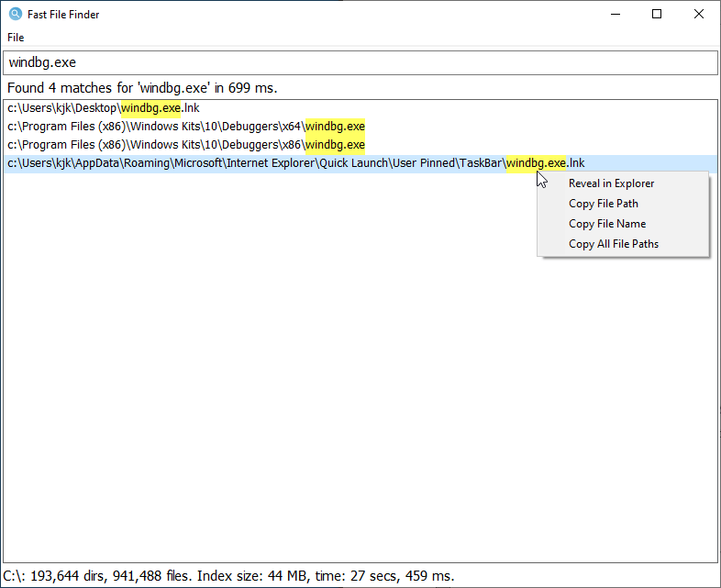This screenshot has height=588, width=721.
Task: Select Copy All File Paths option
Action: (613, 244)
